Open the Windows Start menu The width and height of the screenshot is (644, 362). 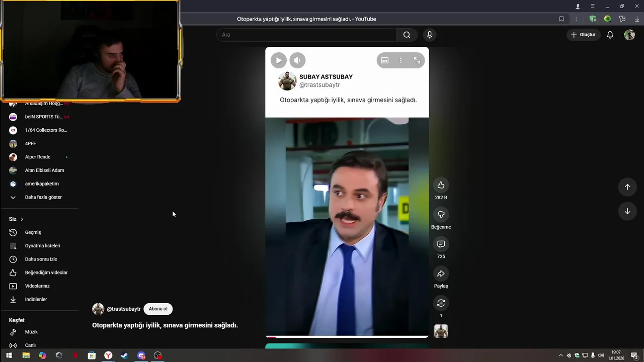(9, 355)
